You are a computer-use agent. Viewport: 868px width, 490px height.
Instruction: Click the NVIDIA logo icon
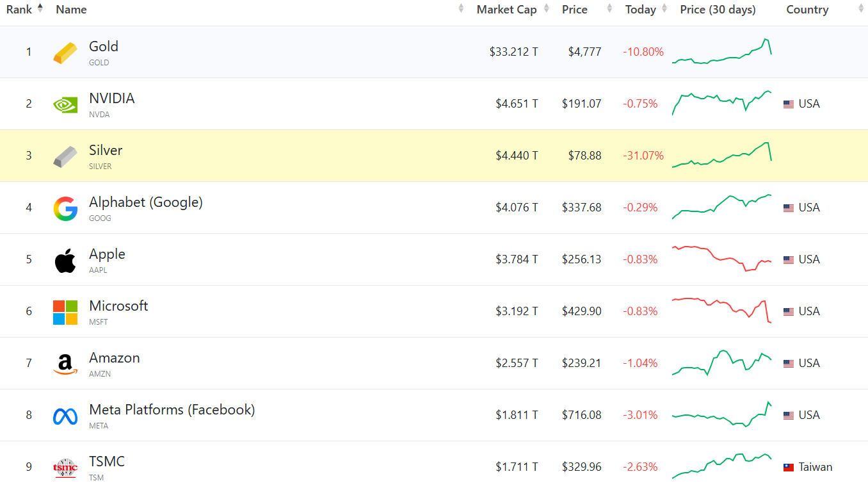click(65, 104)
